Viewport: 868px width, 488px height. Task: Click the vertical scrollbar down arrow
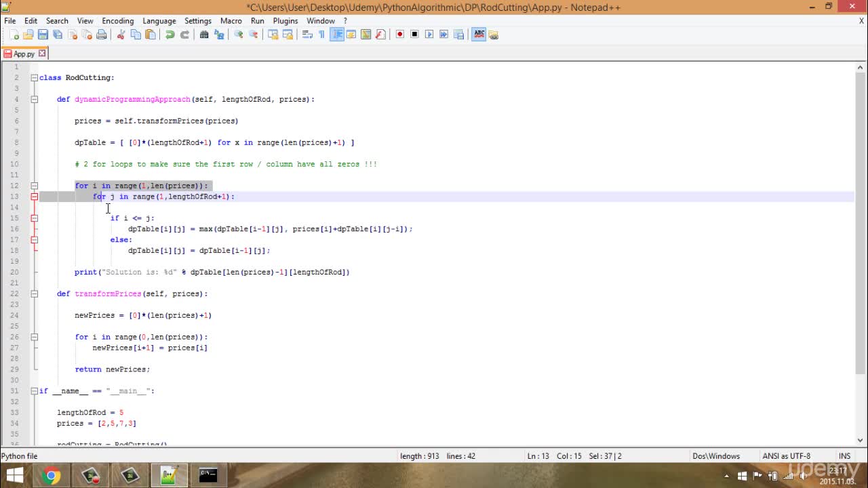point(861,440)
